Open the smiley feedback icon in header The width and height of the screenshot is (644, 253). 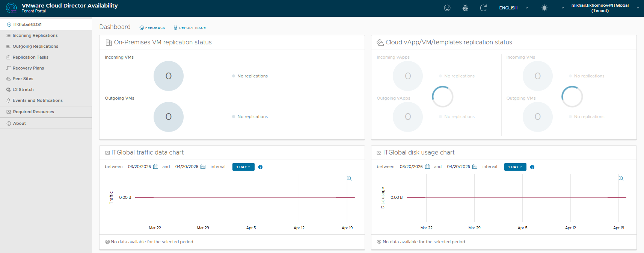[x=447, y=8]
